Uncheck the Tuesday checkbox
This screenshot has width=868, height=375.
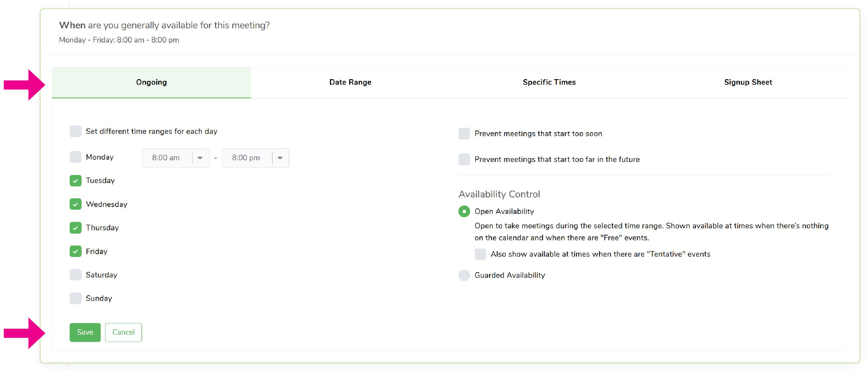[75, 181]
